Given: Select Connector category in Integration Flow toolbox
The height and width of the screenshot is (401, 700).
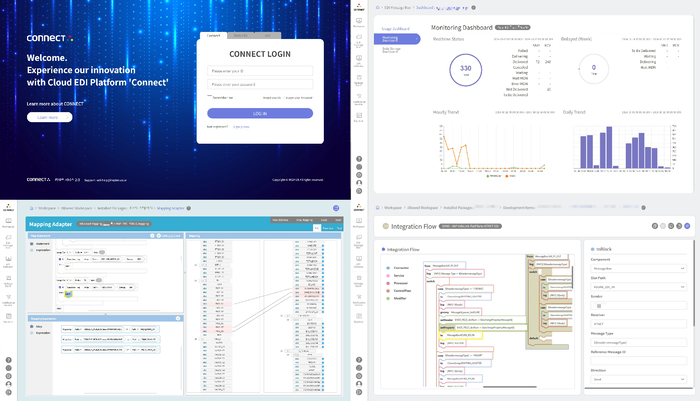Looking at the screenshot, I should tap(398, 268).
